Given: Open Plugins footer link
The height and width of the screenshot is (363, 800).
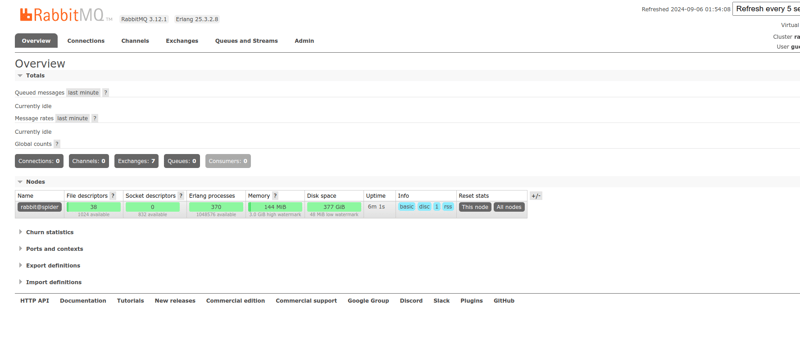Looking at the screenshot, I should 471,301.
